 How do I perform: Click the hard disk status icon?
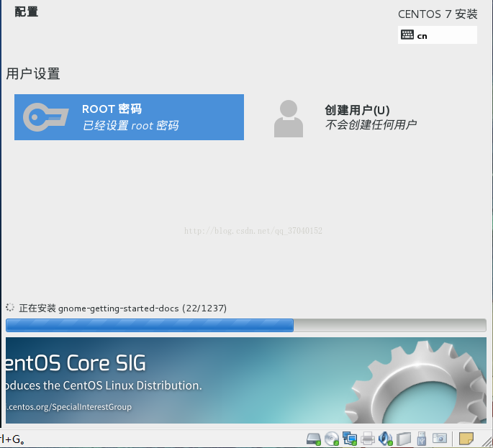click(x=314, y=439)
